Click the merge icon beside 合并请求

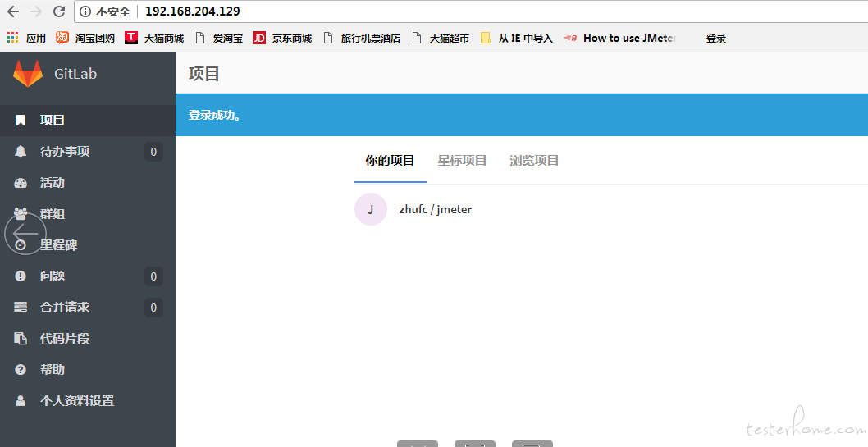click(x=21, y=307)
